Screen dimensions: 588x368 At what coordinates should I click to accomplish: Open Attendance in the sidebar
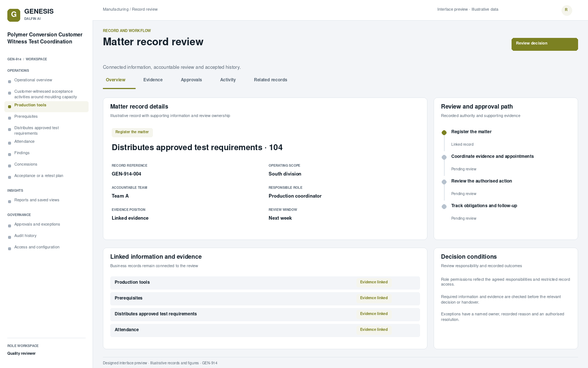(x=46, y=142)
